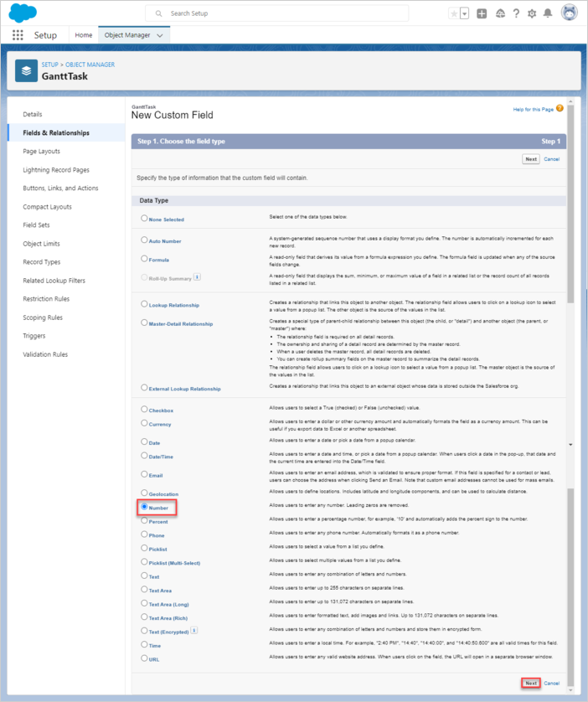Open the Help question mark icon
Screen dimensions: 588x702
[x=515, y=13]
